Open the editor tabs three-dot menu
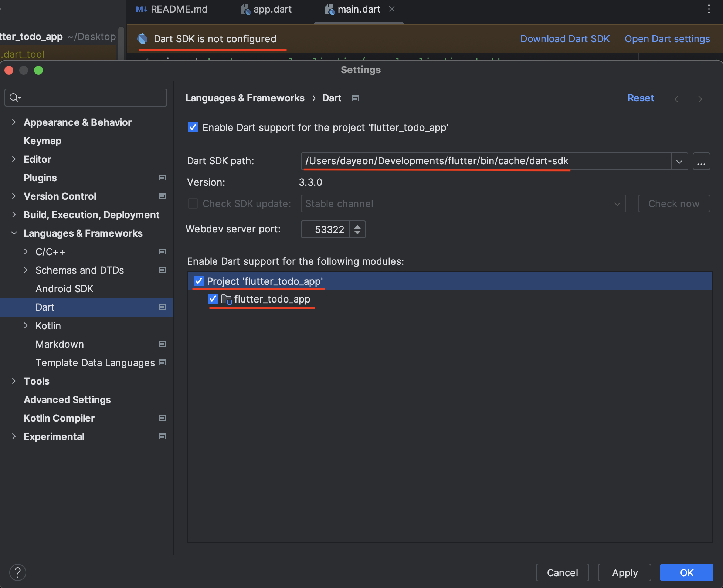This screenshot has width=723, height=588. 709,9
